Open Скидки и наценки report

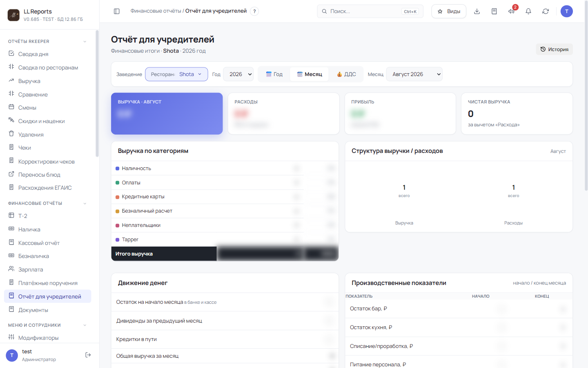pyautogui.click(x=47, y=121)
